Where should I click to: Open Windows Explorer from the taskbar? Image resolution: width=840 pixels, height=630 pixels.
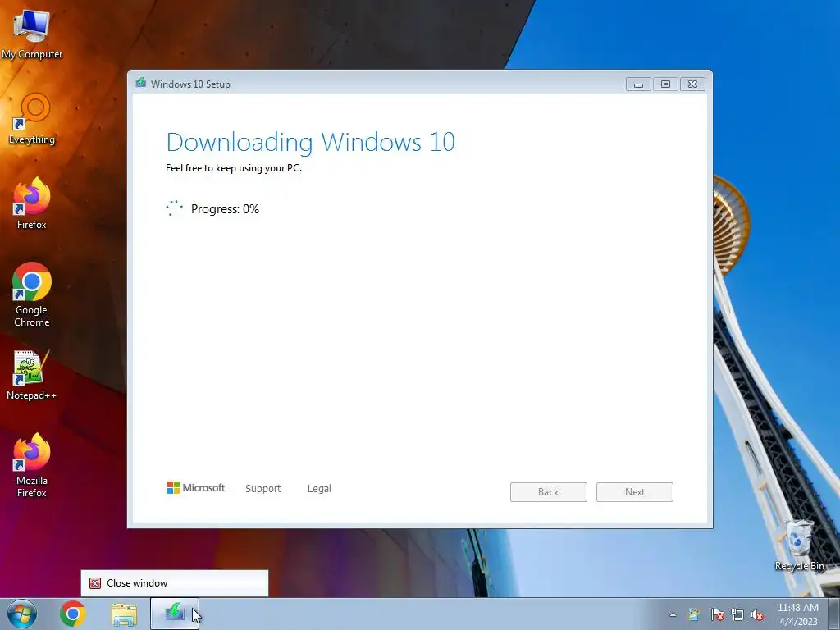(x=124, y=614)
